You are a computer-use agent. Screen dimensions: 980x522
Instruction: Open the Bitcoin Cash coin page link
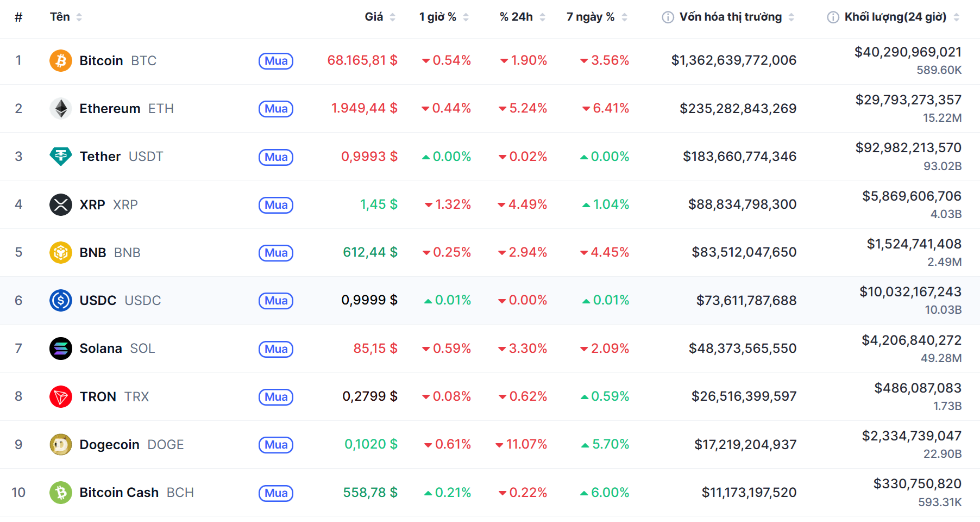pos(119,493)
